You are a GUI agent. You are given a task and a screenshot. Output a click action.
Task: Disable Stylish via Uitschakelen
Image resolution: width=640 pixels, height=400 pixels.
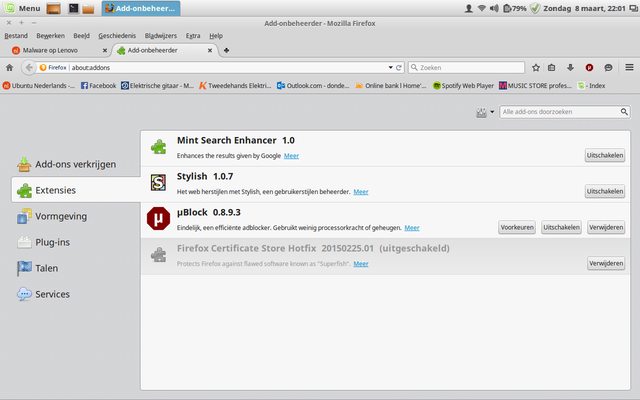(x=604, y=191)
